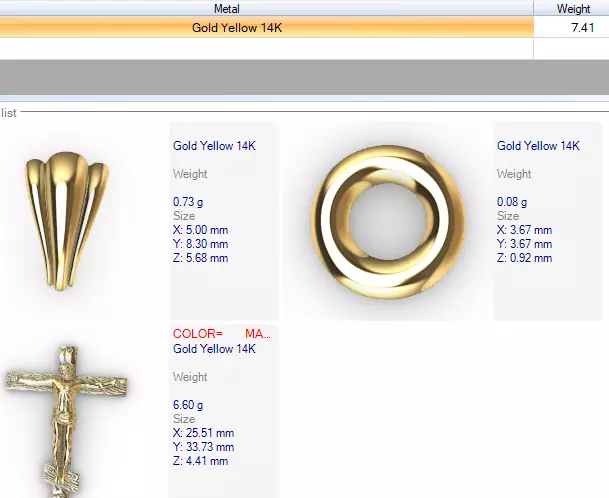This screenshot has height=498, width=609.
Task: Select the Gold Yellow 14K table row
Action: coord(304,28)
